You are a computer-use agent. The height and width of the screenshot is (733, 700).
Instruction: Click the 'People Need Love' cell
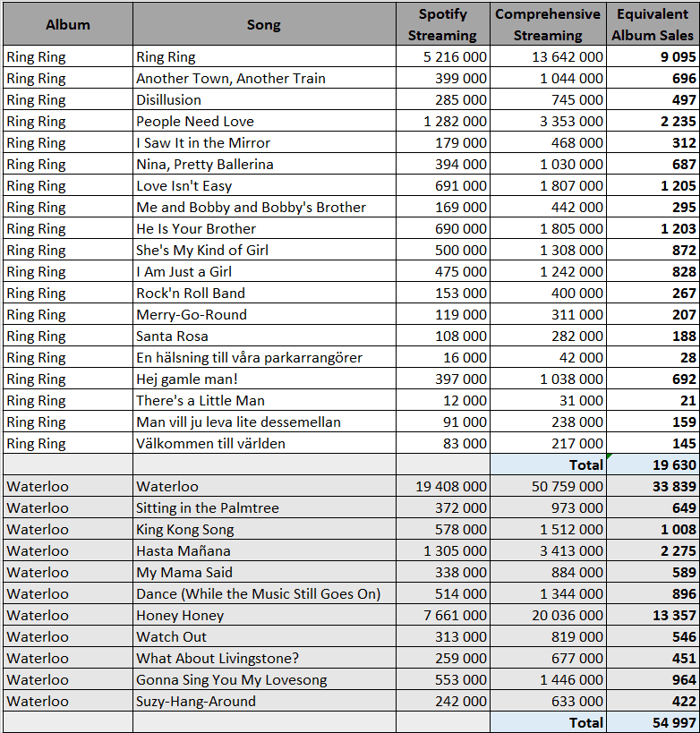[264, 121]
